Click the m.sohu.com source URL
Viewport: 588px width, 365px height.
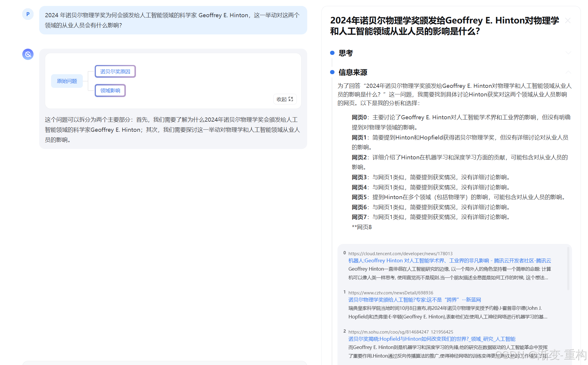coord(400,332)
